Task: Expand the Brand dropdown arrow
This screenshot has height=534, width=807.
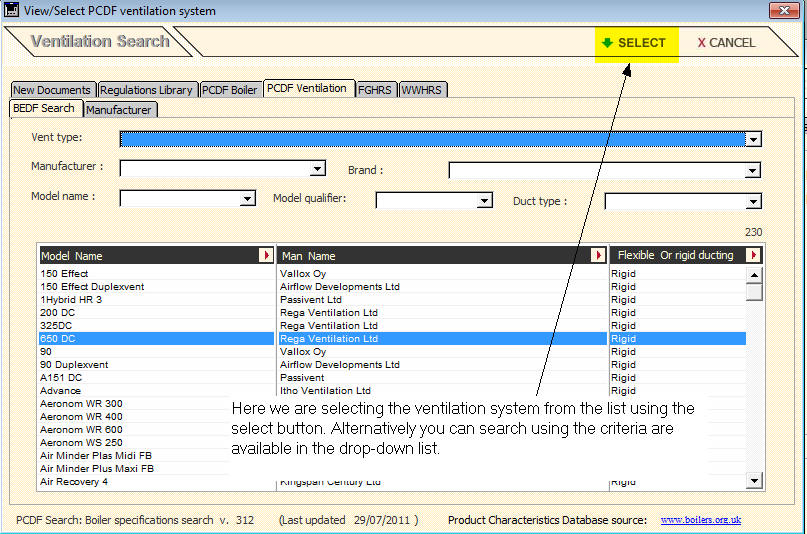Action: [x=752, y=171]
